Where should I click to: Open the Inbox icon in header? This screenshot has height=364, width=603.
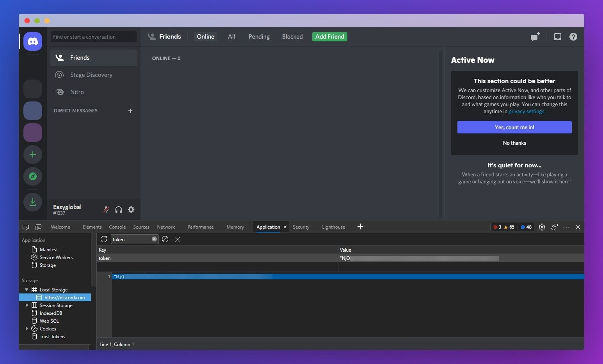(x=558, y=37)
